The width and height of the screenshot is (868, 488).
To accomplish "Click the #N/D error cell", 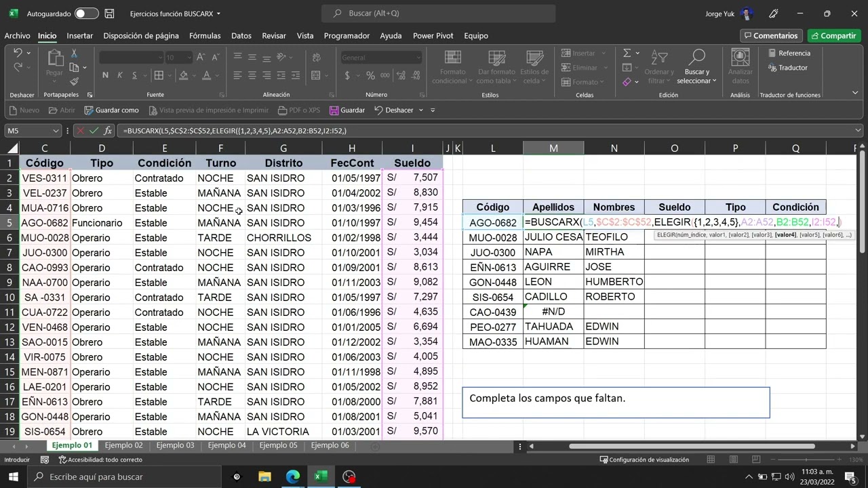I will (553, 312).
